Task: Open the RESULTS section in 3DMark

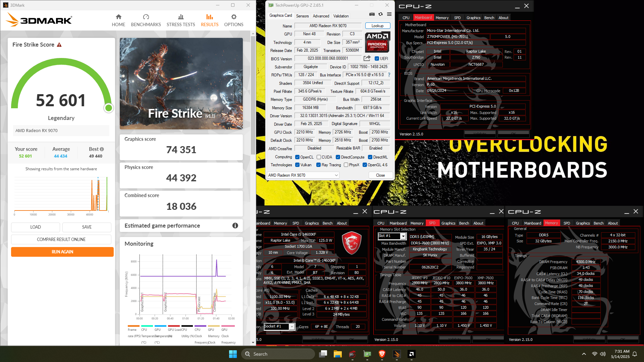Action: pyautogui.click(x=210, y=20)
